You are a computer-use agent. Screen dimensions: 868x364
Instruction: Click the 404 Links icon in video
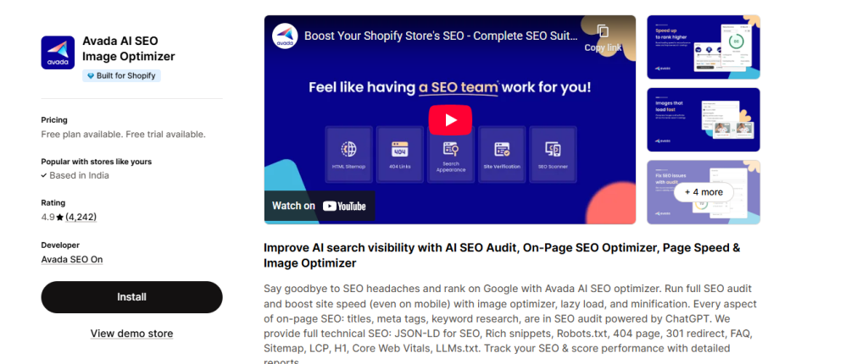click(399, 150)
